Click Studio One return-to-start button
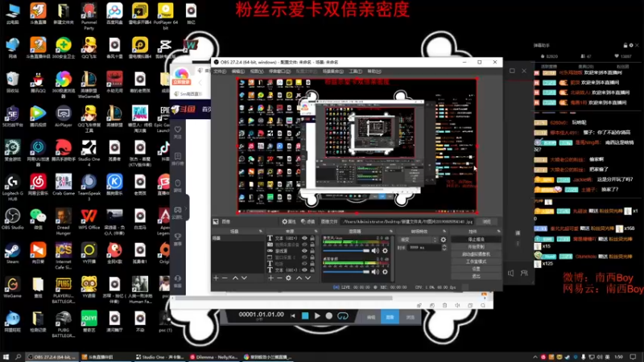 coord(293,315)
